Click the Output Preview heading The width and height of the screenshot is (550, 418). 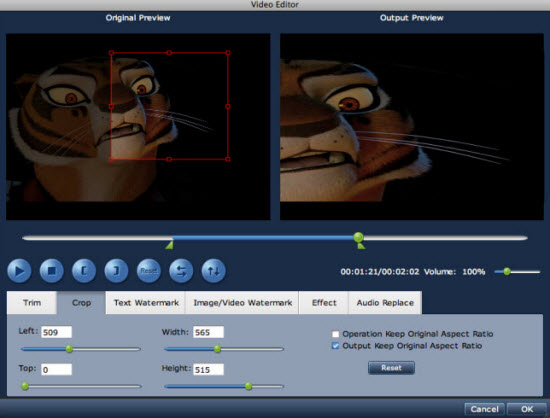click(x=411, y=18)
